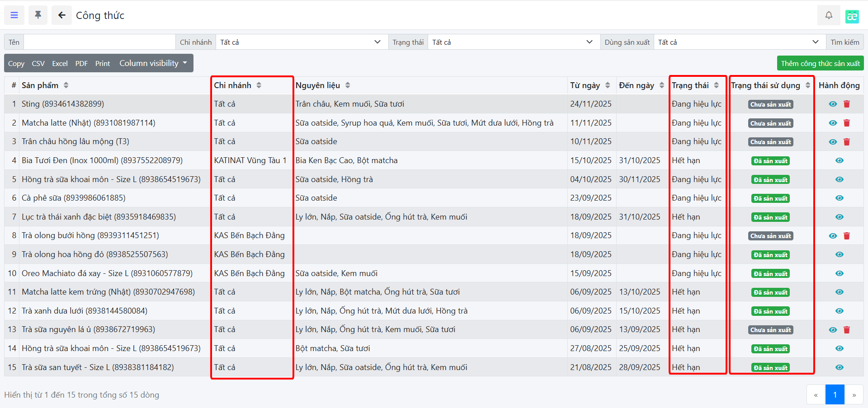This screenshot has height=408, width=868.
Task: Delete the Sting recipe row
Action: (x=846, y=104)
